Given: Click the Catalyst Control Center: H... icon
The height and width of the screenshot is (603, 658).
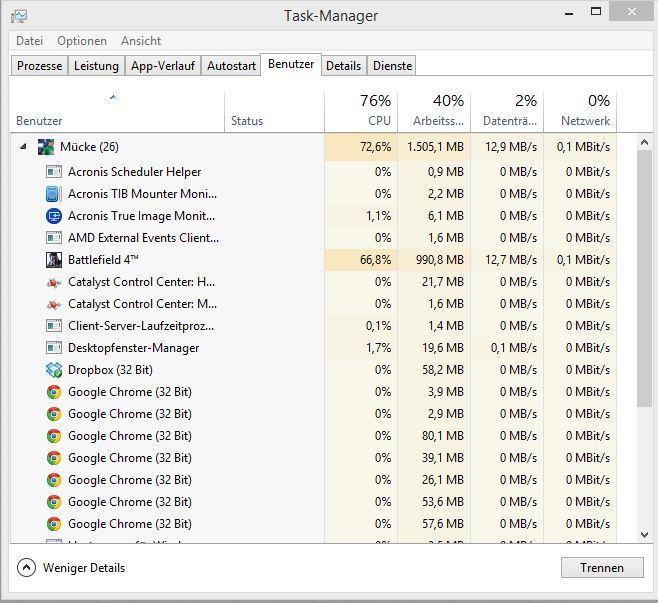Looking at the screenshot, I should click(54, 282).
